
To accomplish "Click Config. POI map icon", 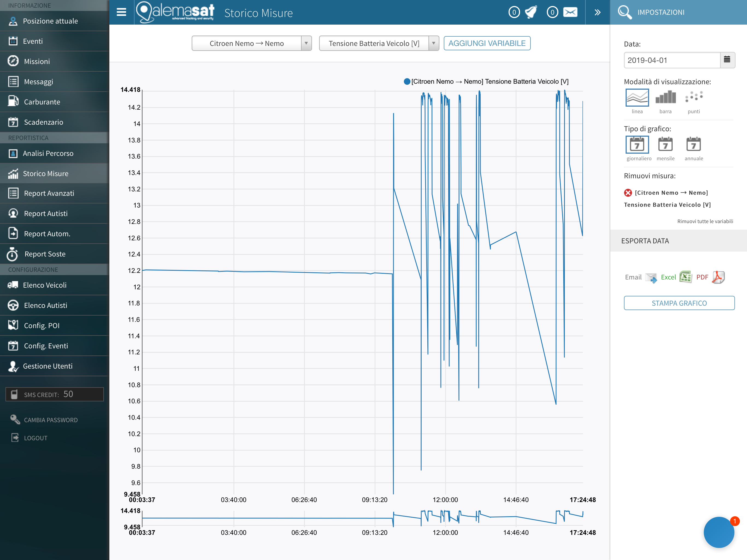I will click(x=13, y=325).
